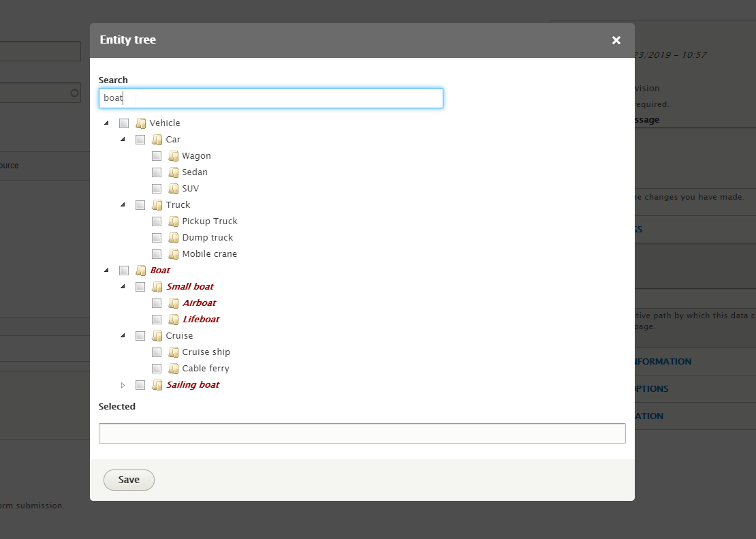This screenshot has height=539, width=756.
Task: Check the Truck checkbox
Action: click(x=140, y=205)
